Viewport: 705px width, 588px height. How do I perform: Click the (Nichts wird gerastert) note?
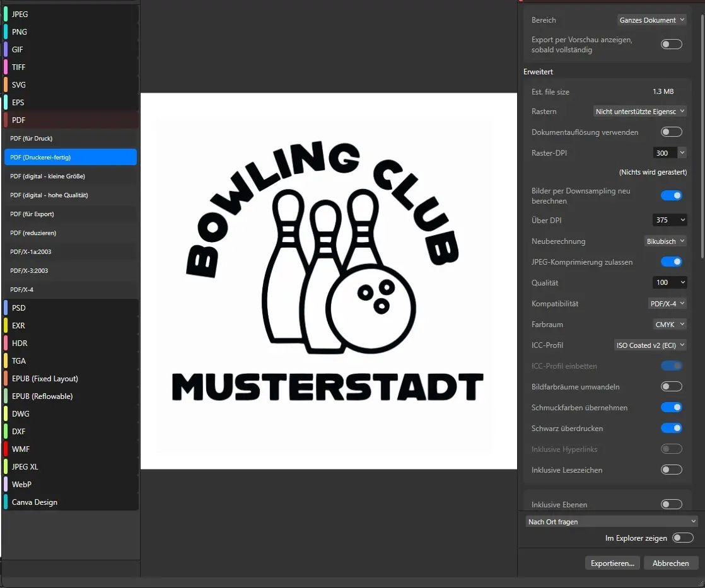pos(653,172)
